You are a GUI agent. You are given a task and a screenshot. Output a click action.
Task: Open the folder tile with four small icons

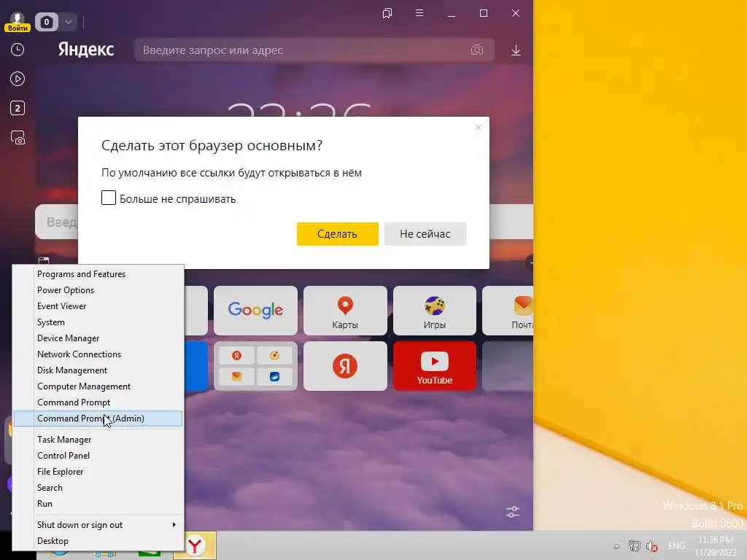coord(255,366)
